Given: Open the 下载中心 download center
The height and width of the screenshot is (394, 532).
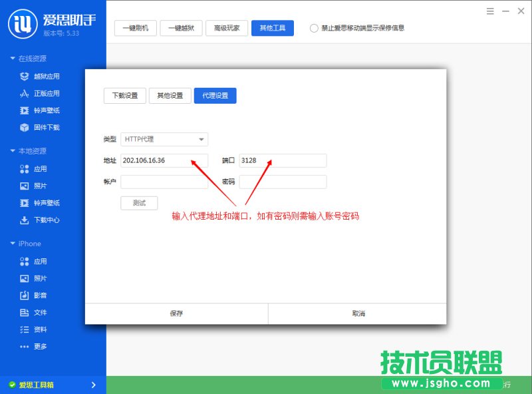Looking at the screenshot, I should (45, 220).
